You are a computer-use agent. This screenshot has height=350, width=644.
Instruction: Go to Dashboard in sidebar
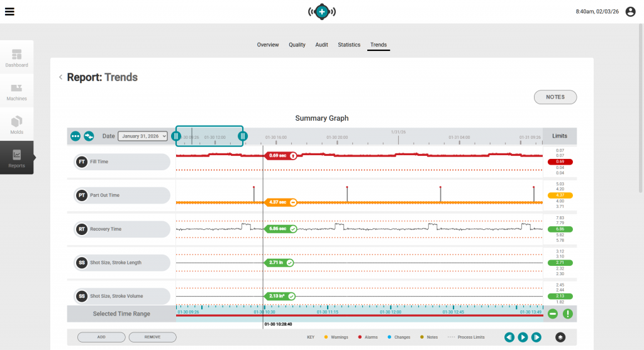[17, 58]
